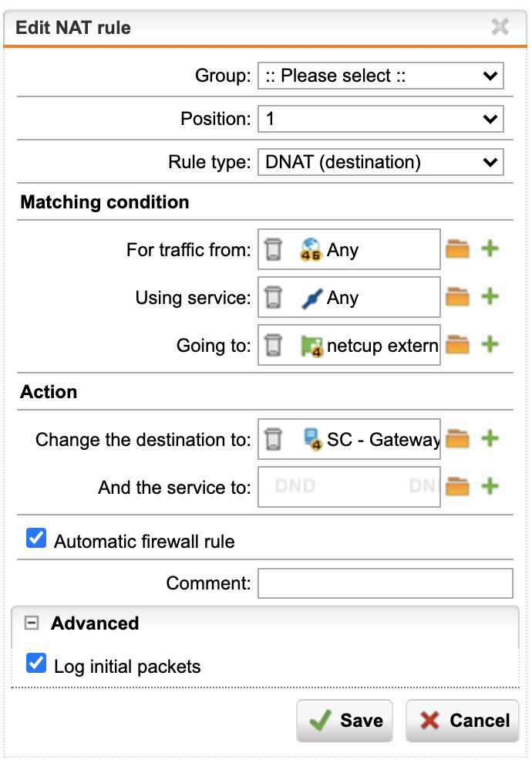Open the Position dropdown
The height and width of the screenshot is (767, 532).
[381, 119]
